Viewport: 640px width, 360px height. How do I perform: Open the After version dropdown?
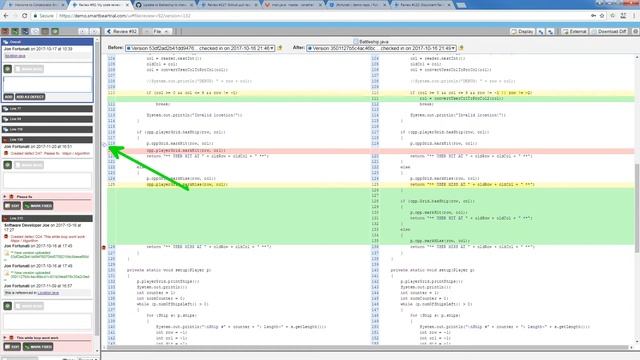pyautogui.click(x=381, y=48)
